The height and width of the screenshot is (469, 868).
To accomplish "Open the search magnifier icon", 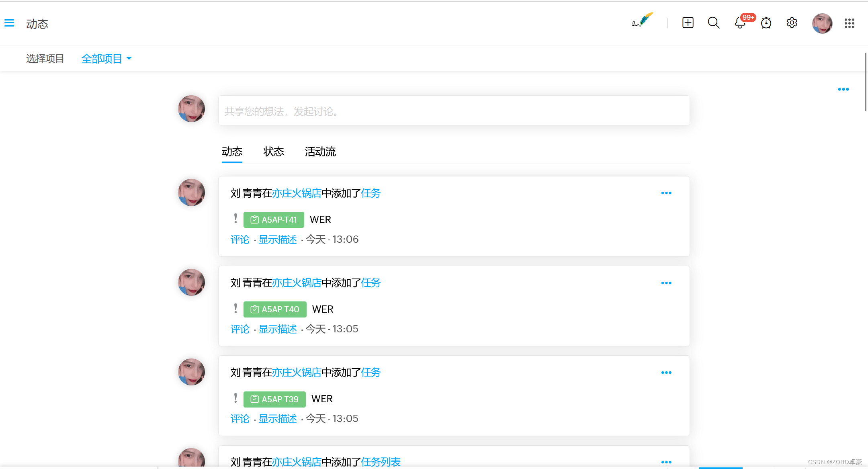I will (x=714, y=23).
